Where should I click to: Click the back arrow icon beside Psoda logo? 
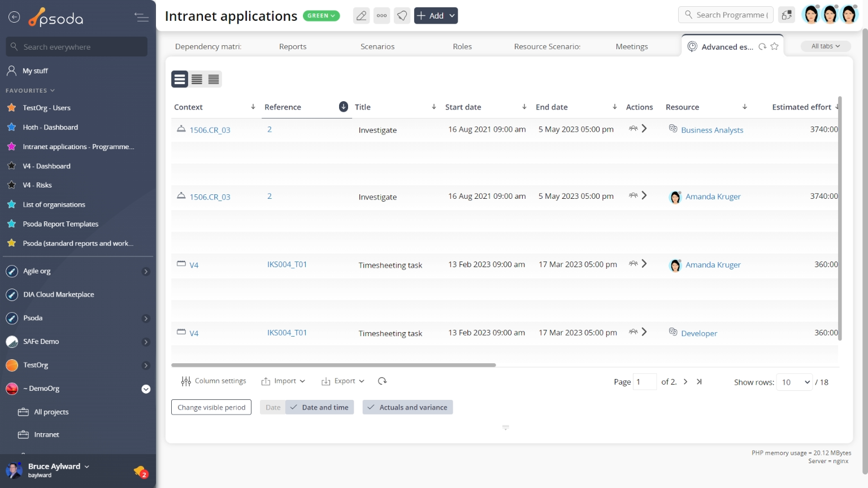(14, 18)
